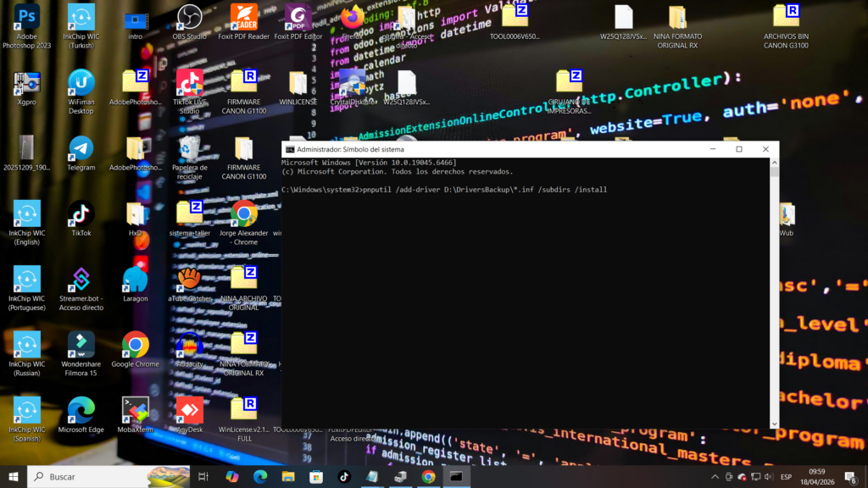Open Adobe Photoshop 2023 desktop shortcut
This screenshot has height=488, width=868.
click(26, 17)
